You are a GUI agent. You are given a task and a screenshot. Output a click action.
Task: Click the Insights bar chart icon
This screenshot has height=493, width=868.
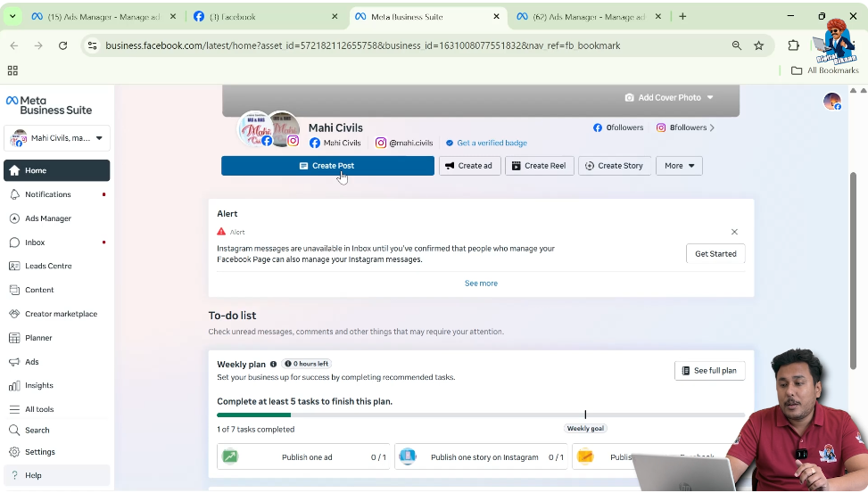coord(14,386)
